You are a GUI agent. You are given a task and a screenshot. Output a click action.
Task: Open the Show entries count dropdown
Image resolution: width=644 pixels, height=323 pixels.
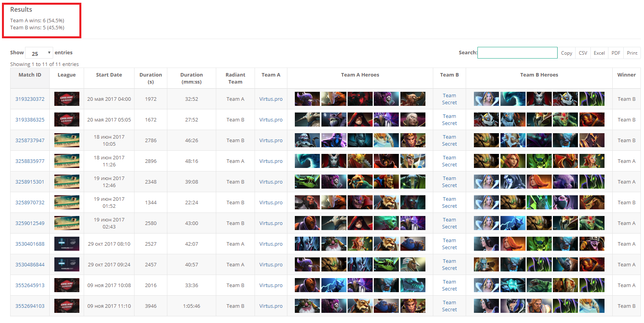coord(39,53)
